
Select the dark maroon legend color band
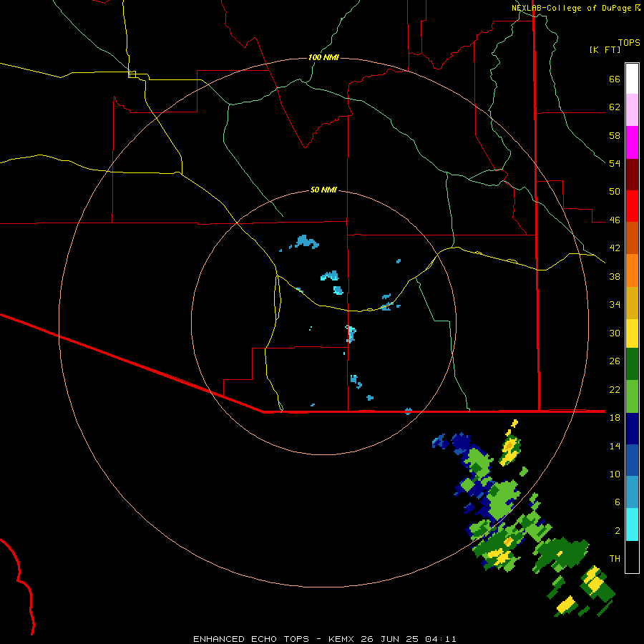tap(632, 175)
